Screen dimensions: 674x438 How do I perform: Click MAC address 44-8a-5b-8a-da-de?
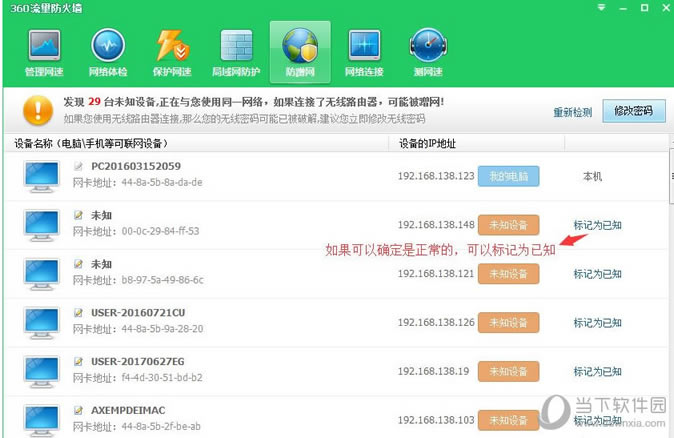[162, 182]
